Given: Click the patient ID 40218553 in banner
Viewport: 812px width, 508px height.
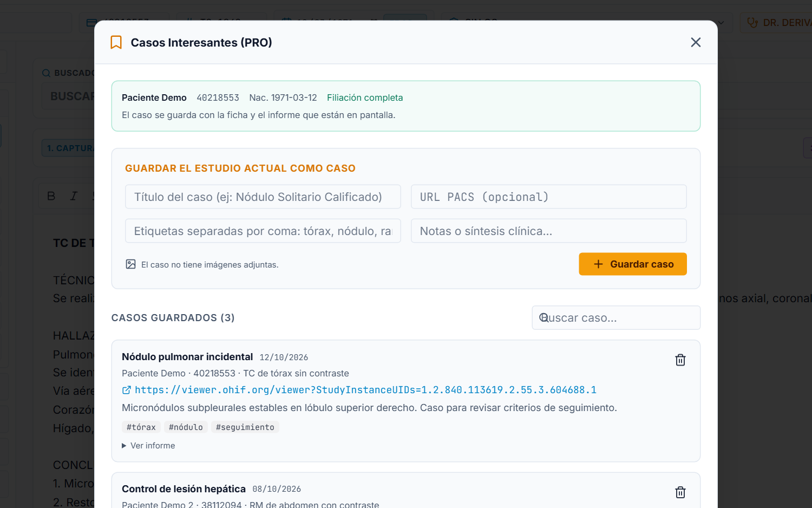Looking at the screenshot, I should click(218, 97).
